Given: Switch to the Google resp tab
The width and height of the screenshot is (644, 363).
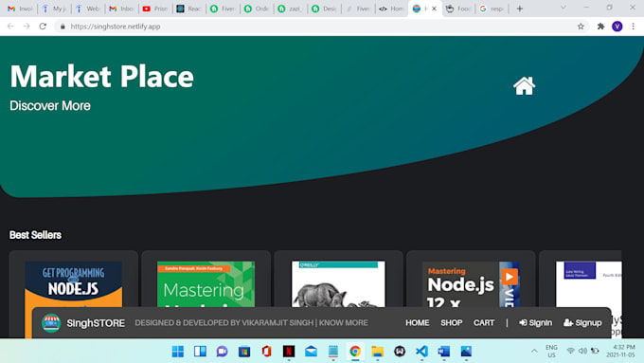Looking at the screenshot, I should [492, 9].
